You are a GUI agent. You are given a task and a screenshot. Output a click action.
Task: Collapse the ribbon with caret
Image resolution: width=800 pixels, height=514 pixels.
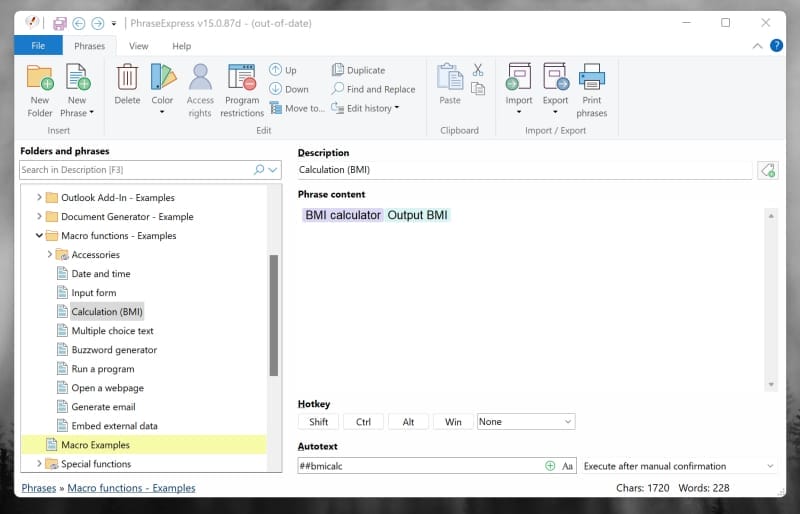[x=757, y=46]
